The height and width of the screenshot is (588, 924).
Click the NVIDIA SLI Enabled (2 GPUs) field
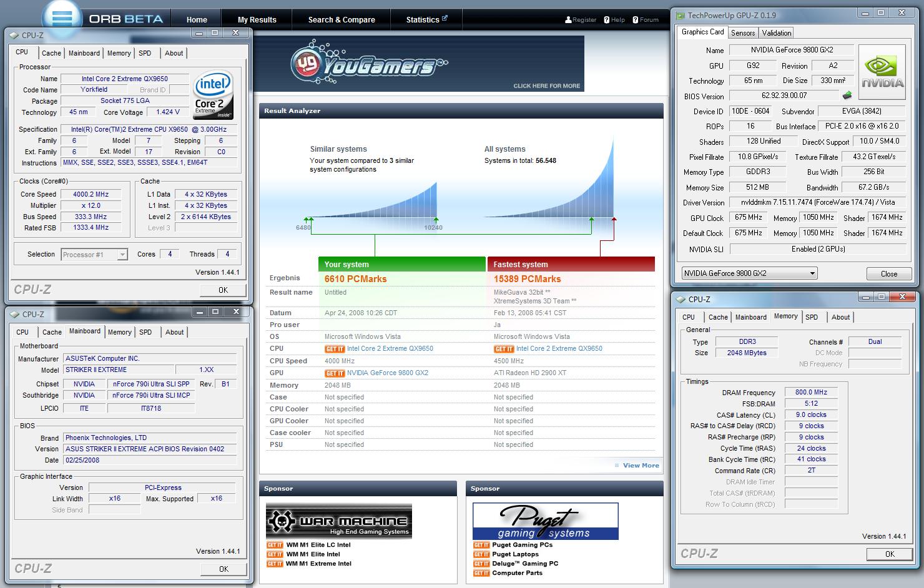click(818, 249)
